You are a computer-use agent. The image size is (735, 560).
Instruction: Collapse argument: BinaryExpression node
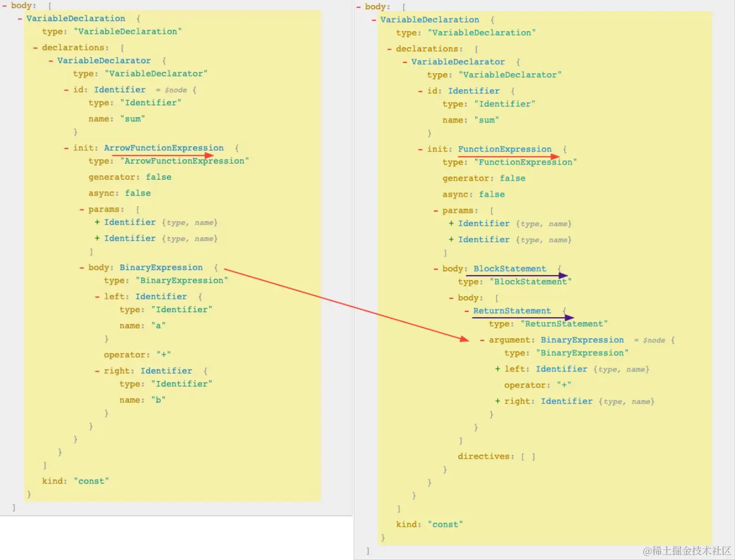coord(483,340)
